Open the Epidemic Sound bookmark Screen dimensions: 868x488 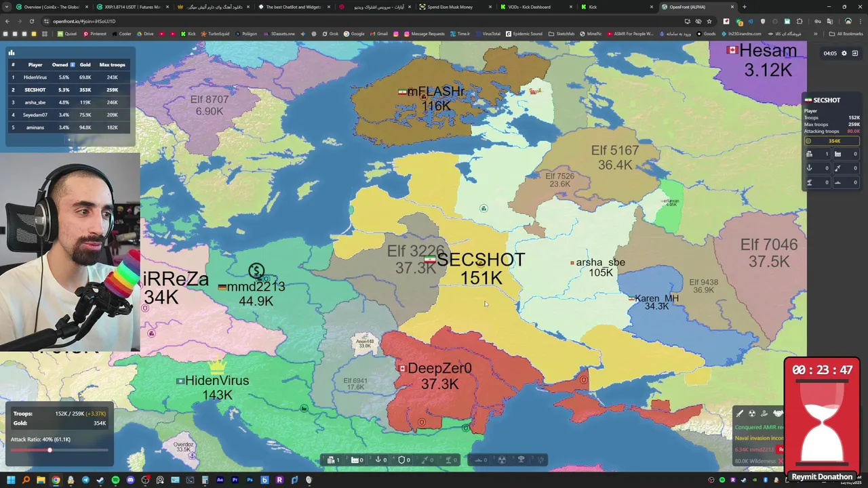(x=524, y=33)
